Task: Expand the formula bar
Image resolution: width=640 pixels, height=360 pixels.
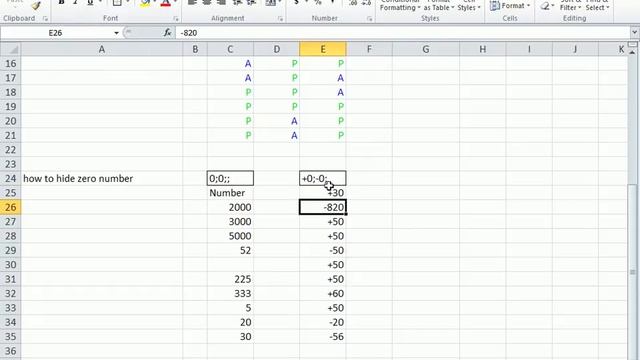Action: tap(634, 33)
